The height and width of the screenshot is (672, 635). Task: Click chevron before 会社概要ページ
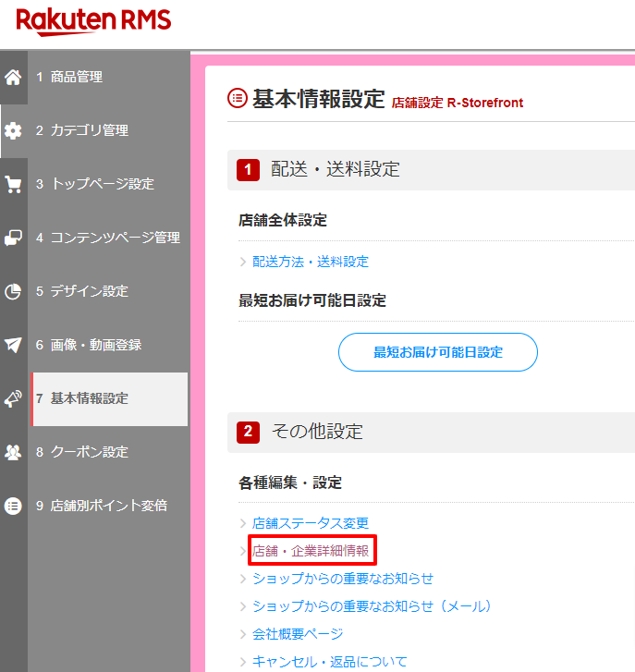pos(243,634)
